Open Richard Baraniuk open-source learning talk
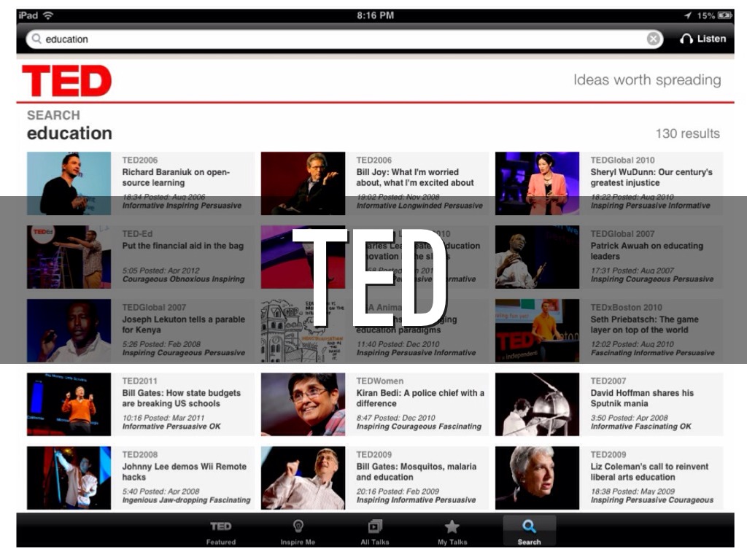Screen dimensions: 747x560 [175, 177]
